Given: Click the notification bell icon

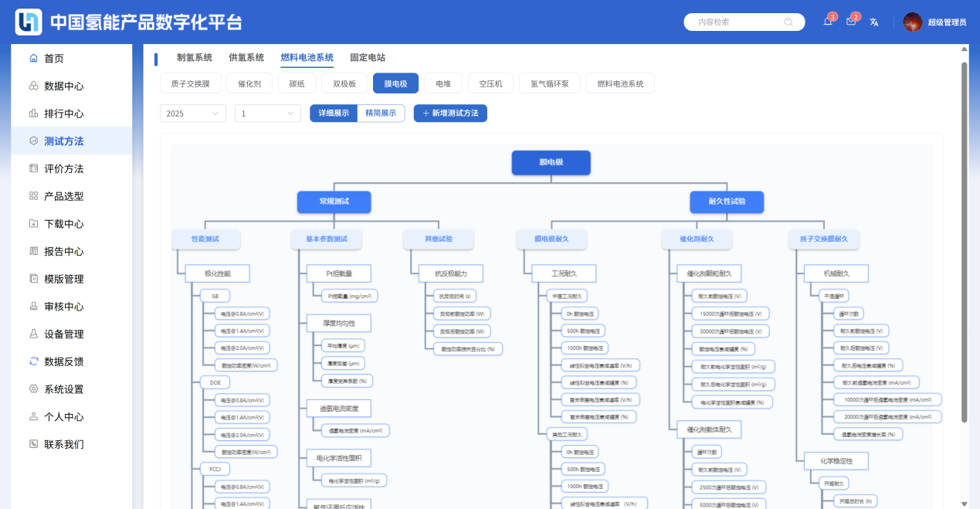Looking at the screenshot, I should 828,22.
